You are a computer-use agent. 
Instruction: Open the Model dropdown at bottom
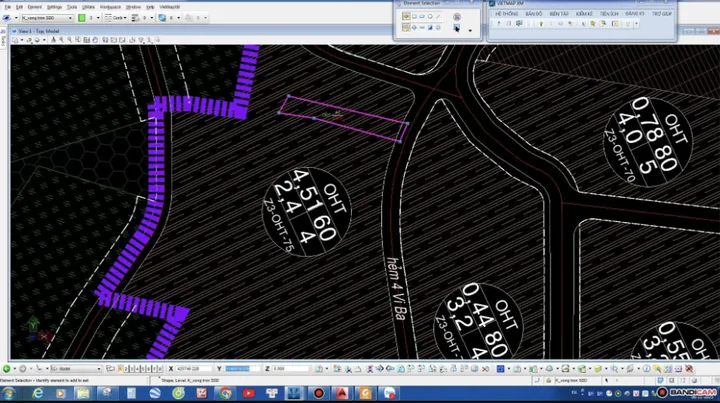[76, 369]
